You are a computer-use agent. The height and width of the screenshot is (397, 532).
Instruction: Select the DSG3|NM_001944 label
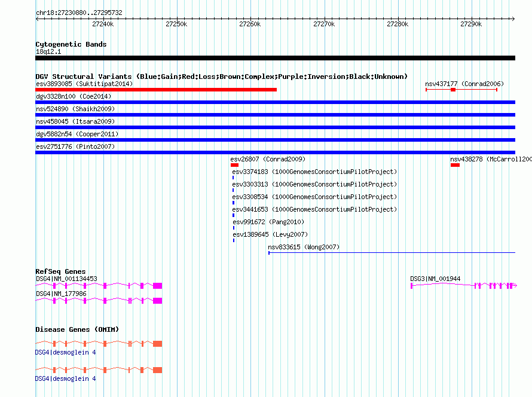[435, 279]
